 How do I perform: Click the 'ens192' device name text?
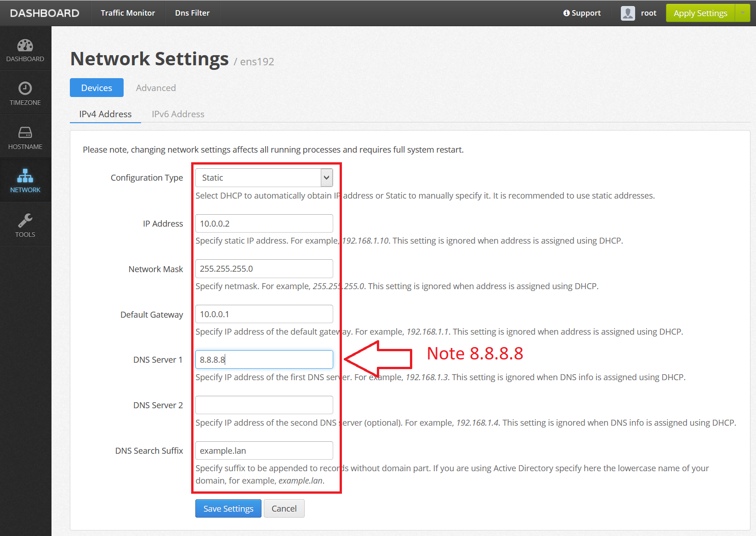pos(257,62)
